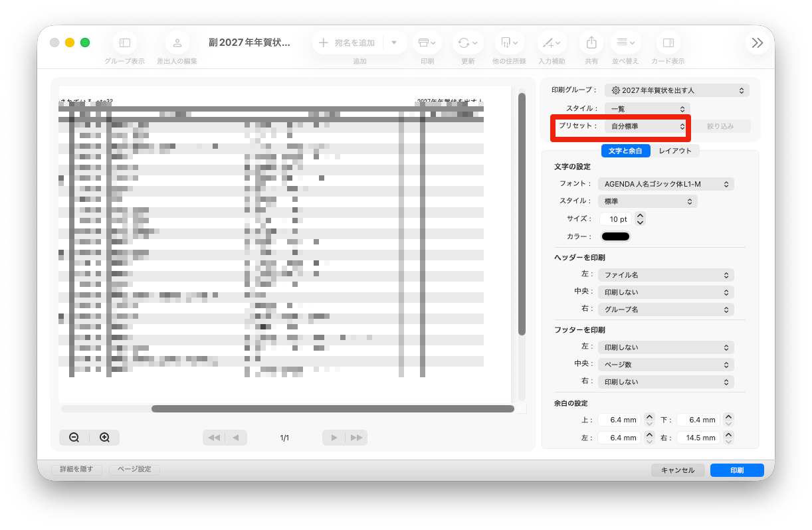The height and width of the screenshot is (530, 812).
Task: Click the zoom out magnifier icon
Action: 74,438
